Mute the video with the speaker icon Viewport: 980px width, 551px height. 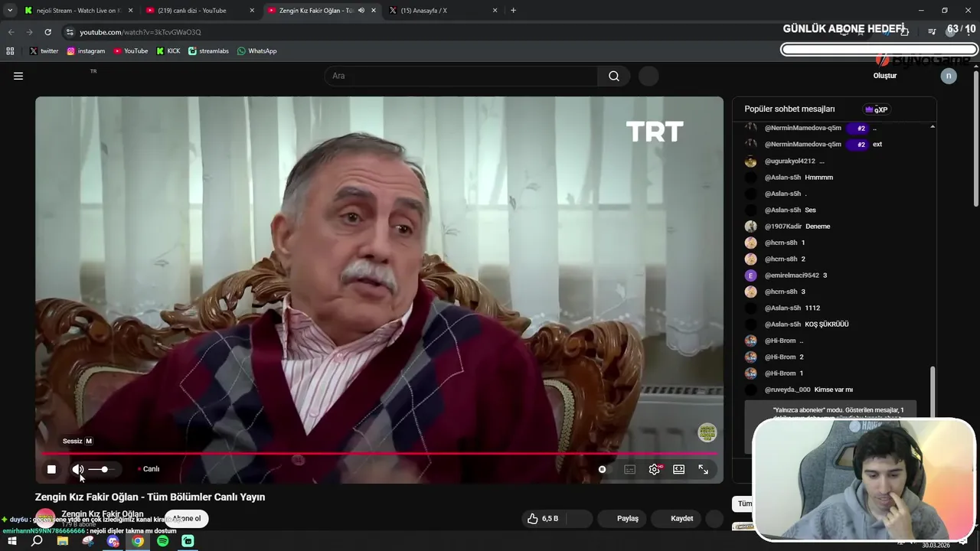[78, 469]
